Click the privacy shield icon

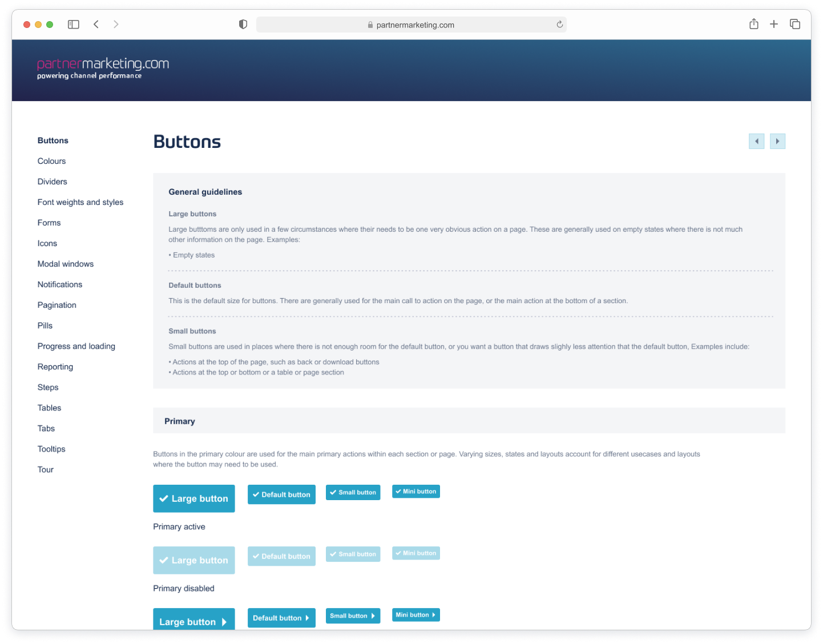tap(243, 25)
